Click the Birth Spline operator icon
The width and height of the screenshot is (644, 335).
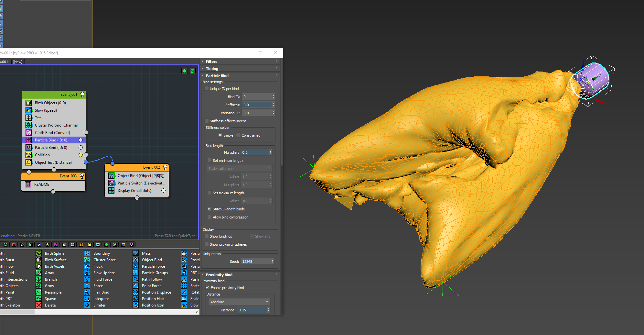tap(38, 253)
